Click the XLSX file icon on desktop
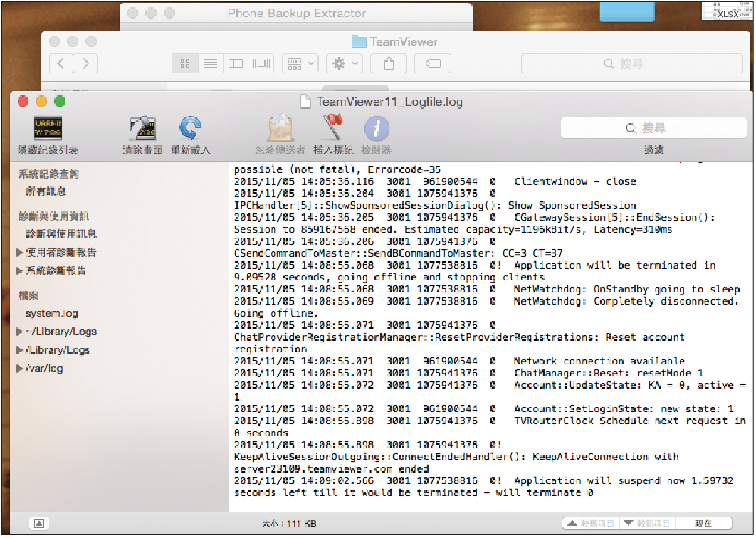The height and width of the screenshot is (538, 756). point(727,11)
